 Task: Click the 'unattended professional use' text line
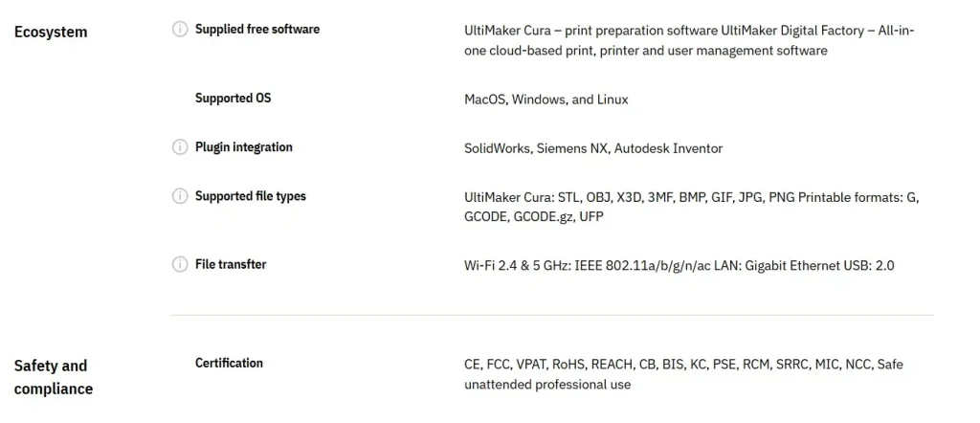(x=546, y=385)
